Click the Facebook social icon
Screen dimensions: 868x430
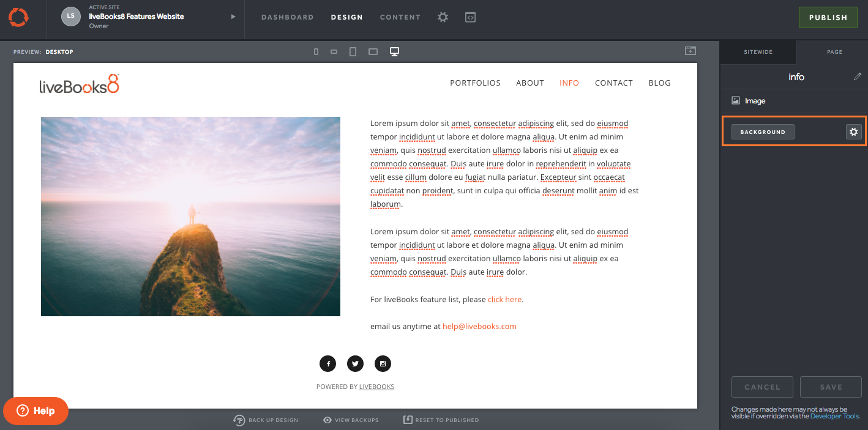click(x=328, y=364)
